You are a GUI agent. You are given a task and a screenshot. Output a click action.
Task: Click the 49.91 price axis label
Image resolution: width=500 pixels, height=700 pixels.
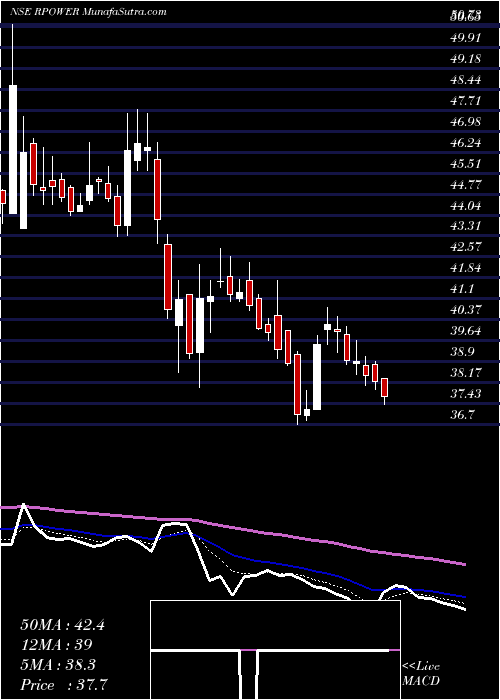(465, 38)
